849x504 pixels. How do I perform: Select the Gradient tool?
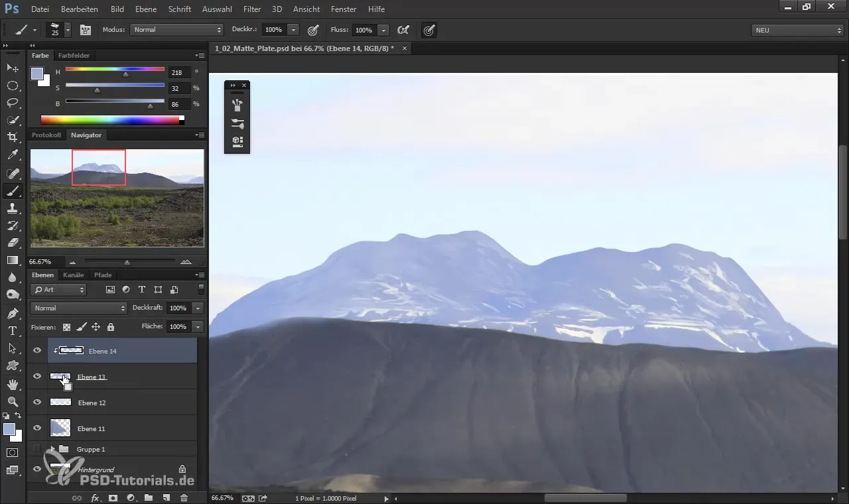[x=13, y=260]
